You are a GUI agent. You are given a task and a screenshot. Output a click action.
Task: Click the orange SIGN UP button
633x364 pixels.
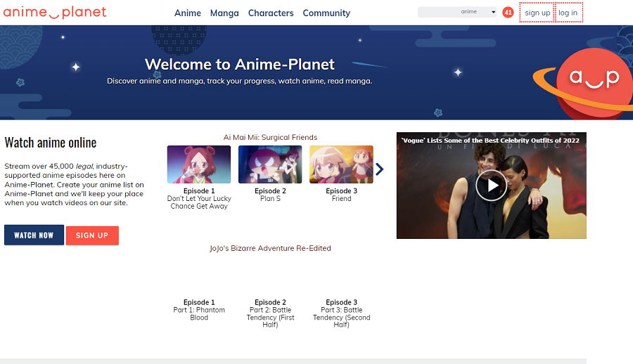92,235
